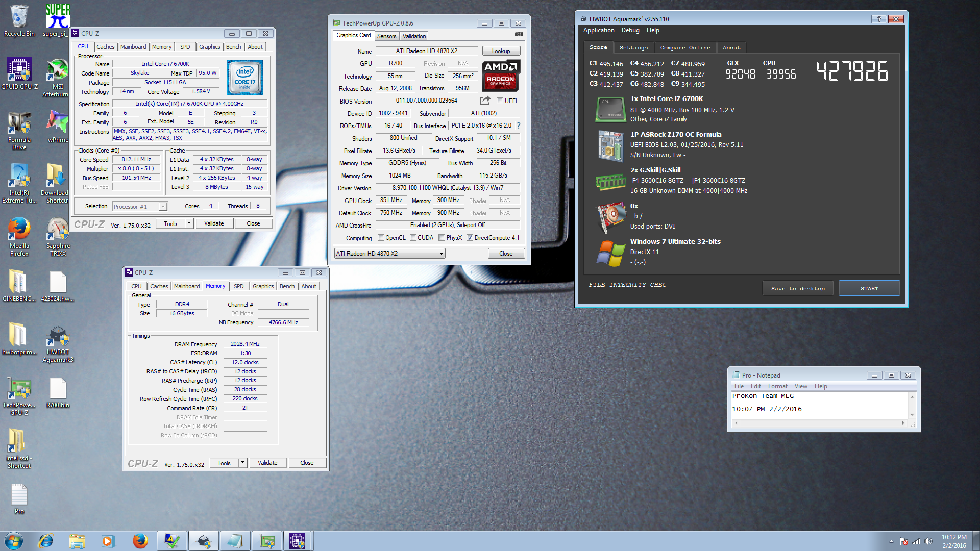Toggle PhysX checkbox in GPU-Z
Image resolution: width=980 pixels, height=551 pixels.
coord(442,238)
